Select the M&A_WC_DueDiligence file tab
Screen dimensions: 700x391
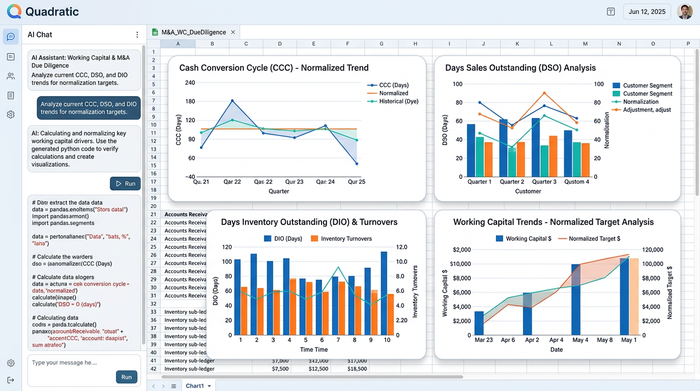[194, 32]
